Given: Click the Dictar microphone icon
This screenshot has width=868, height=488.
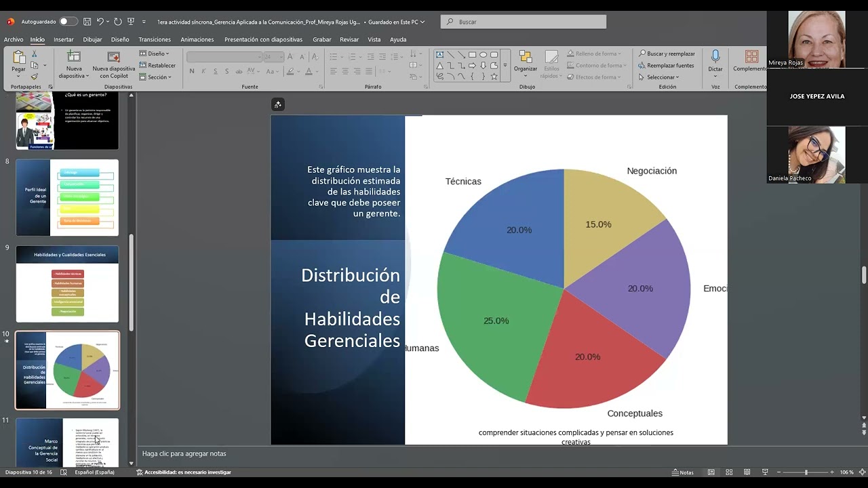Looking at the screenshot, I should click(715, 57).
